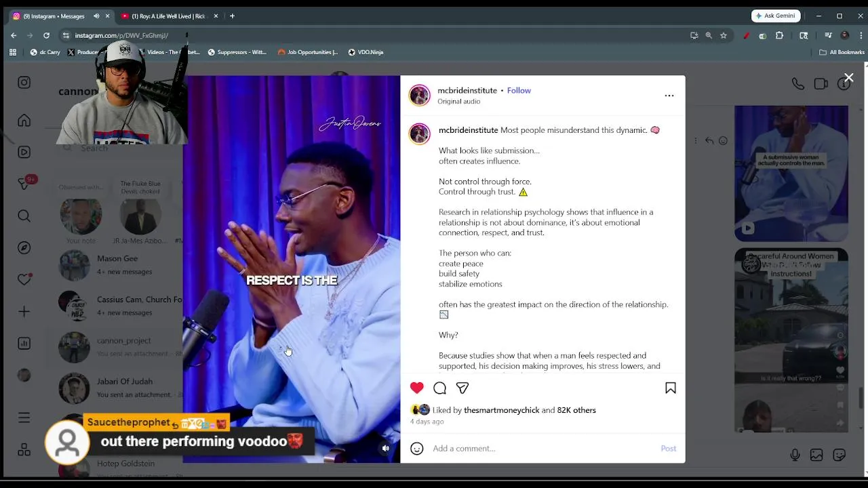Viewport: 868px width, 488px height.
Task: Open Notifications heart in the sidebar
Action: tap(24, 279)
